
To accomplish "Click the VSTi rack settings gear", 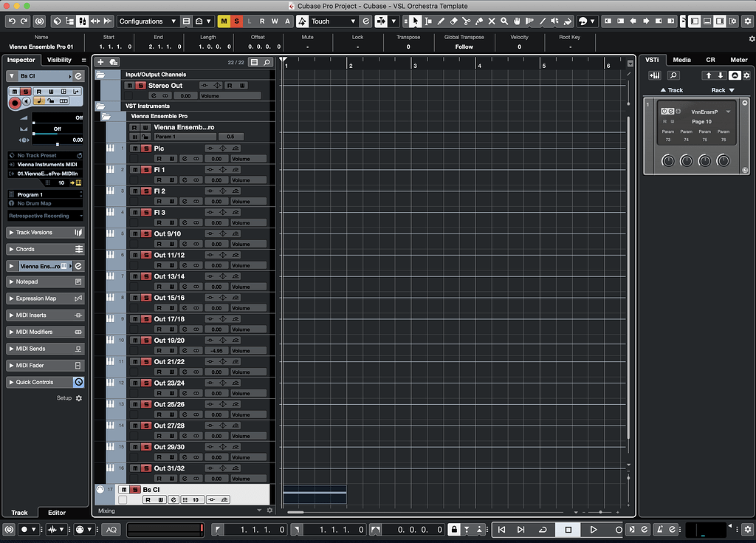I will coord(746,75).
